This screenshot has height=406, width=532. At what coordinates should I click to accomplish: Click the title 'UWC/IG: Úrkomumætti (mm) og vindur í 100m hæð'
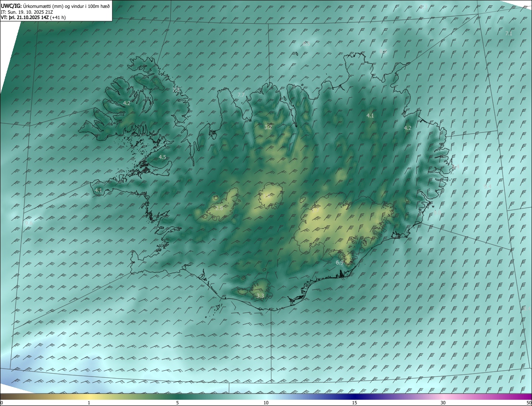(x=55, y=6)
